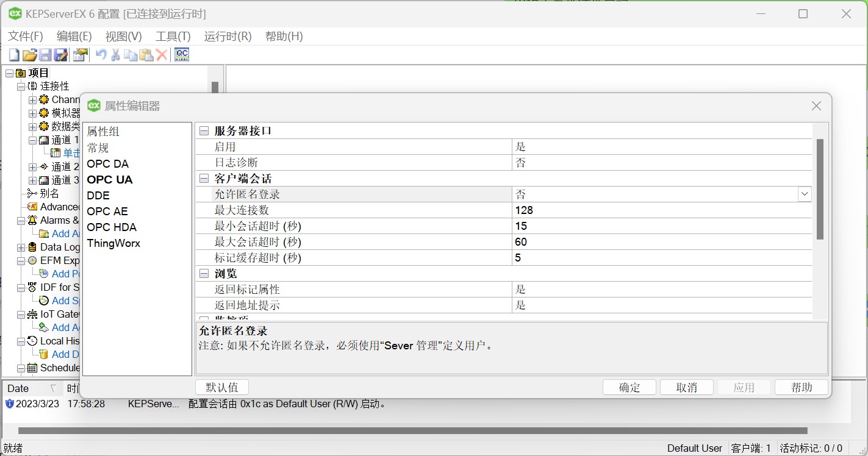Click the Paste toolbar icon

(x=146, y=54)
